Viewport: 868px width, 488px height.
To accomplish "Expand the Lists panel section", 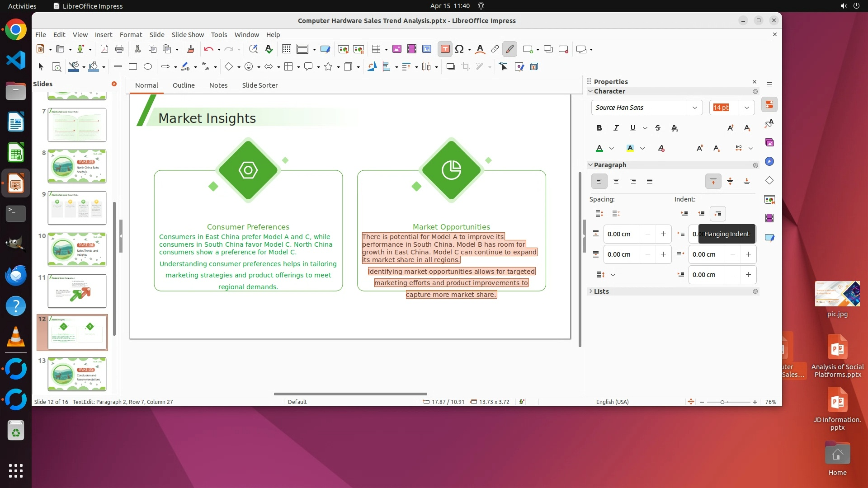I will point(601,291).
